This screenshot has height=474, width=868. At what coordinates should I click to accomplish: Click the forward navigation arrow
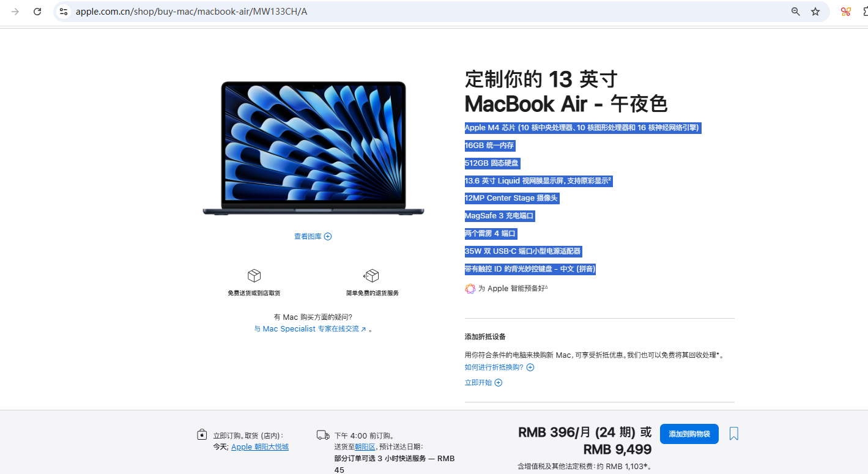point(15,12)
